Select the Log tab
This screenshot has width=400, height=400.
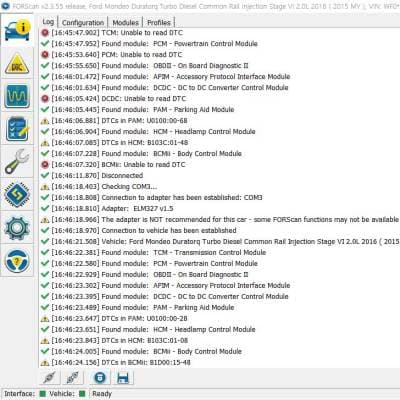coord(48,22)
